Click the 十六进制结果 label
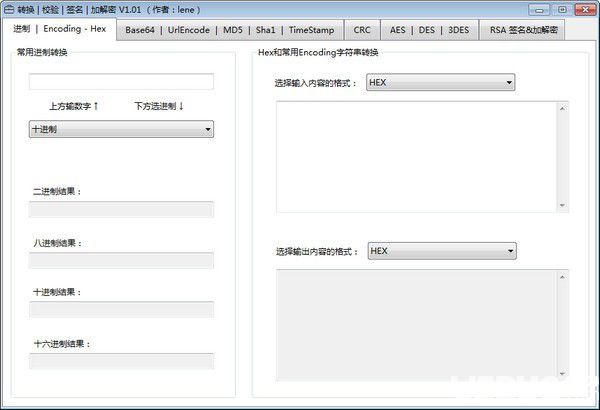 tap(62, 344)
